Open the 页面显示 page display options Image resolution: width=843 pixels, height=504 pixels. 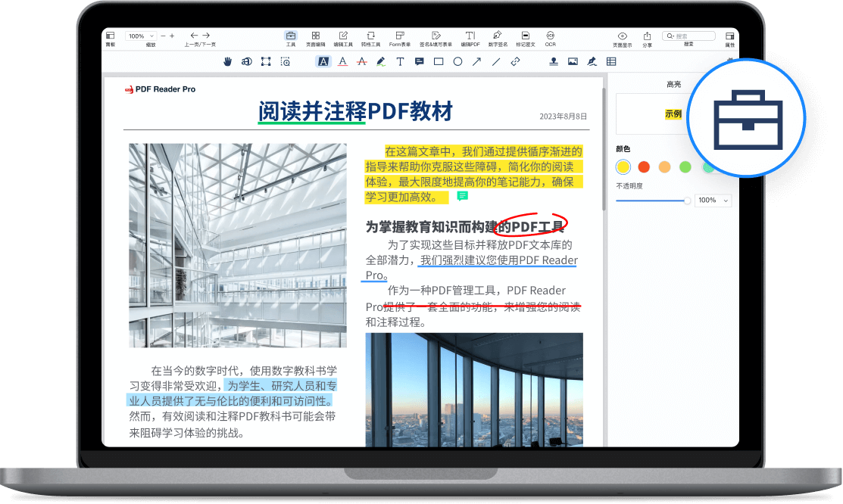(622, 36)
